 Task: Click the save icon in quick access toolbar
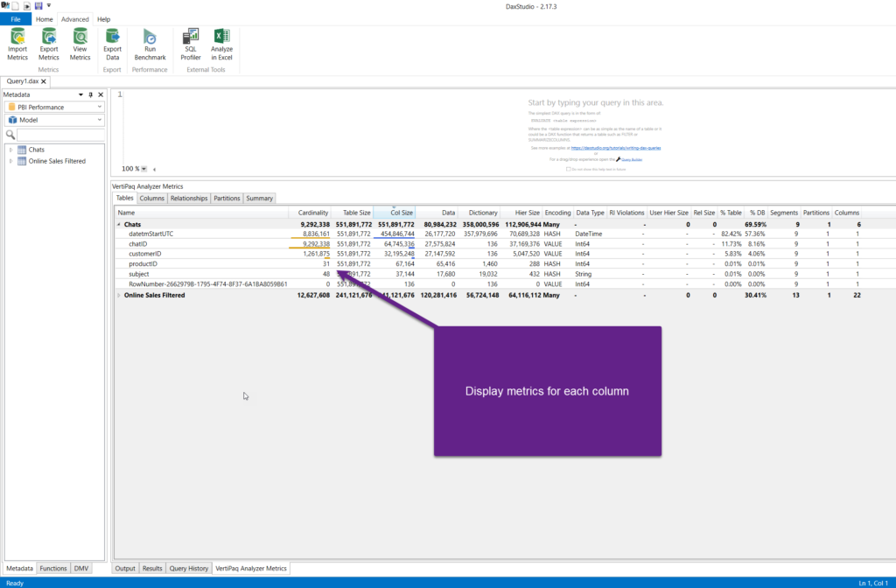click(38, 6)
